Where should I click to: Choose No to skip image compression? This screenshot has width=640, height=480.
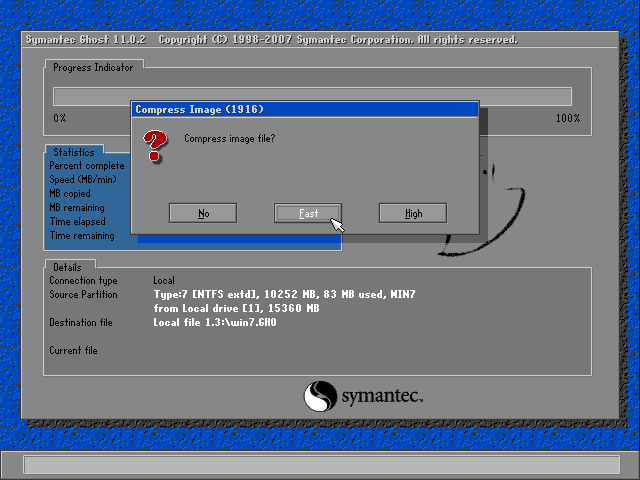coord(203,213)
